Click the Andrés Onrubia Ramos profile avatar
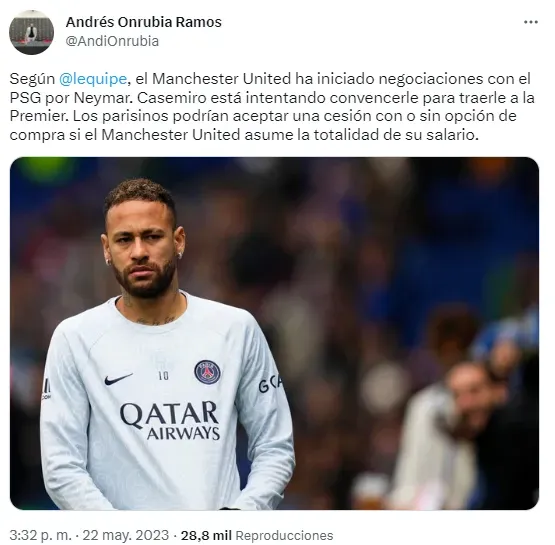Screen dimensions: 555x545 click(31, 32)
